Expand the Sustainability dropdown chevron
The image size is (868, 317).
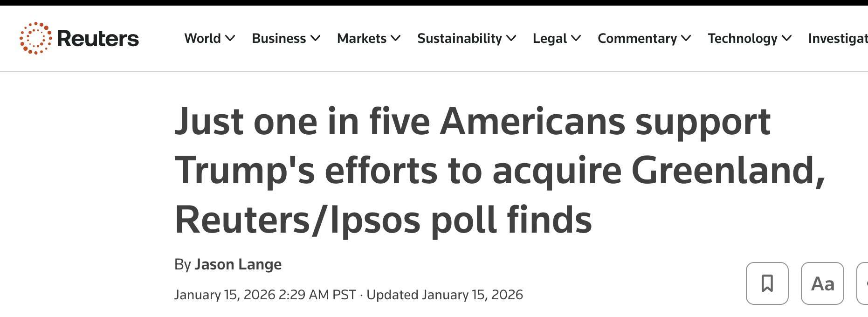point(512,39)
